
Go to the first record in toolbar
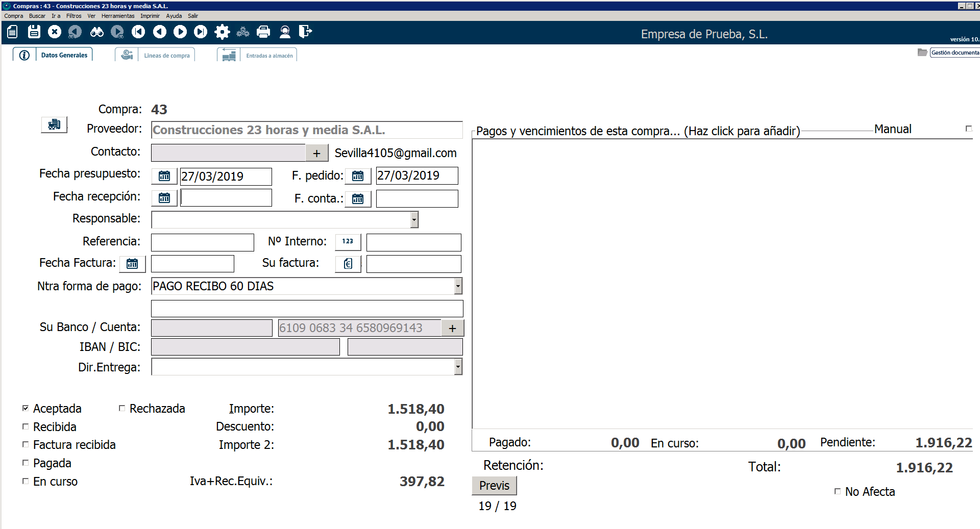click(x=138, y=32)
